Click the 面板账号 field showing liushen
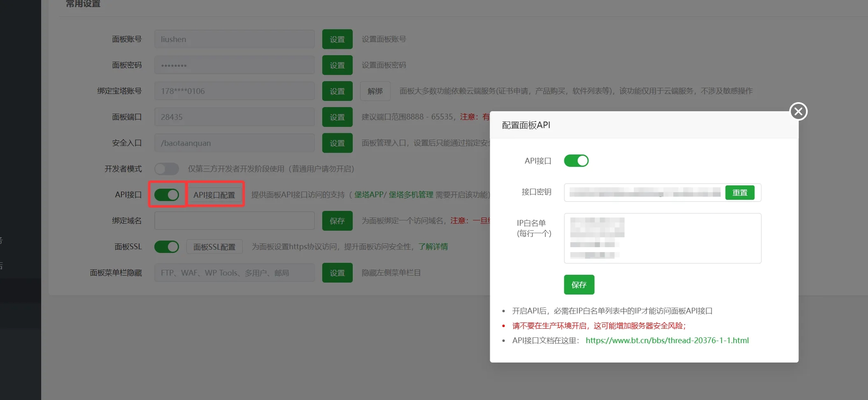The width and height of the screenshot is (868, 400). [235, 39]
